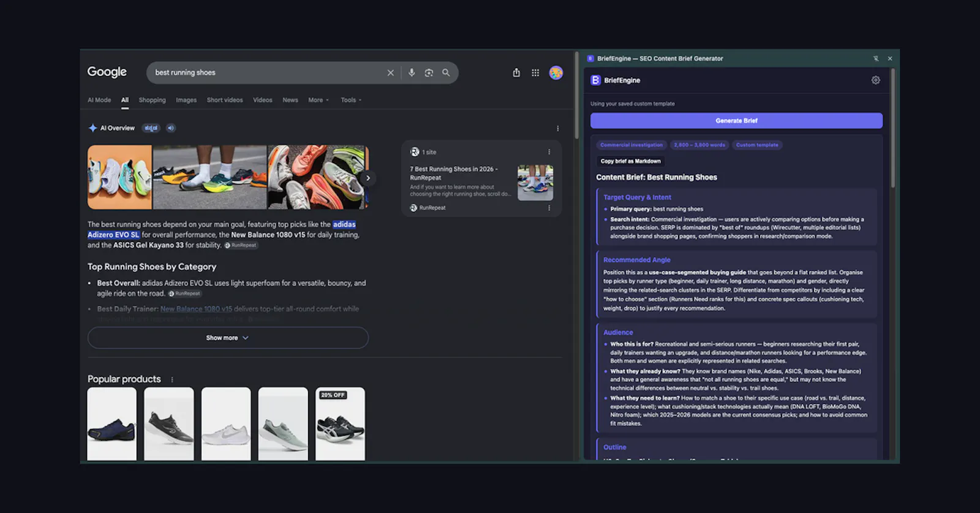Click the Outline section heading
Screen dimensions: 980x513
[615, 447]
